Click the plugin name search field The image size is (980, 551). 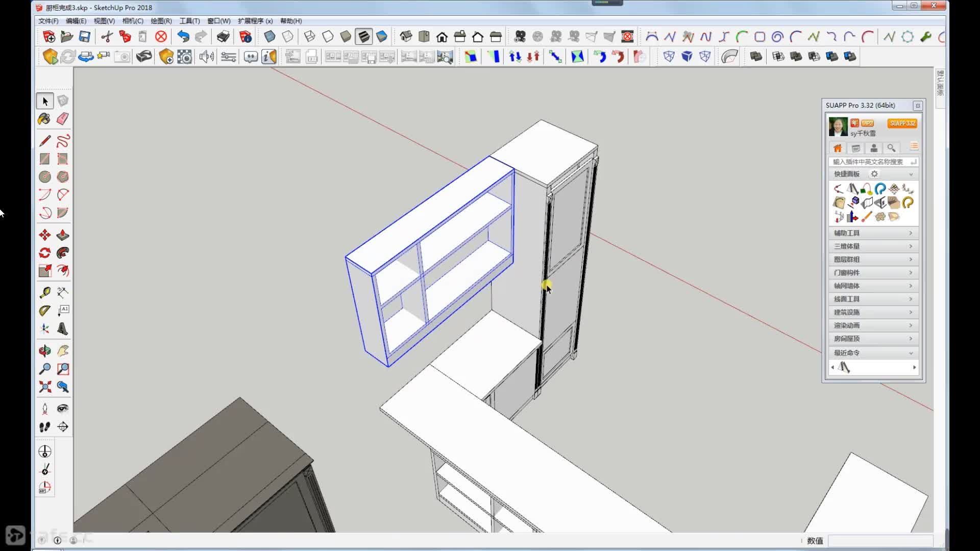click(873, 162)
